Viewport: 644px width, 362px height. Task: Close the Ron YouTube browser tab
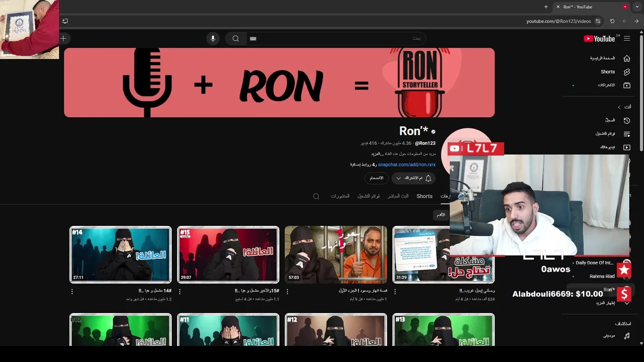point(558,7)
